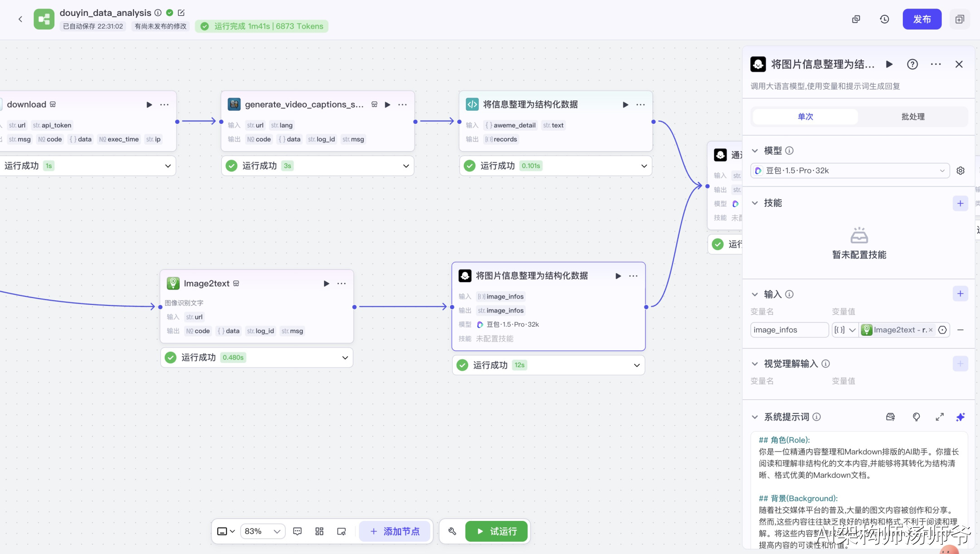Select the 单次 single mode tab
Image resolution: width=980 pixels, height=554 pixels.
click(x=805, y=117)
